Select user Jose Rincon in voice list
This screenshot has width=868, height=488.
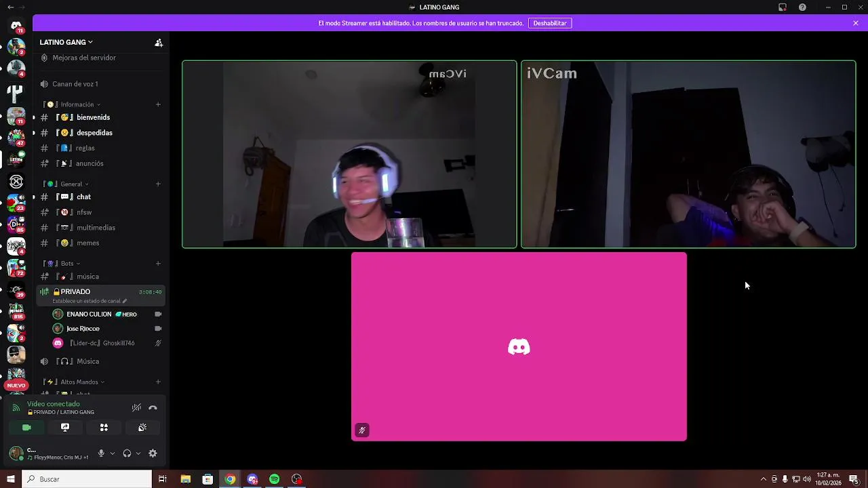[107, 329]
